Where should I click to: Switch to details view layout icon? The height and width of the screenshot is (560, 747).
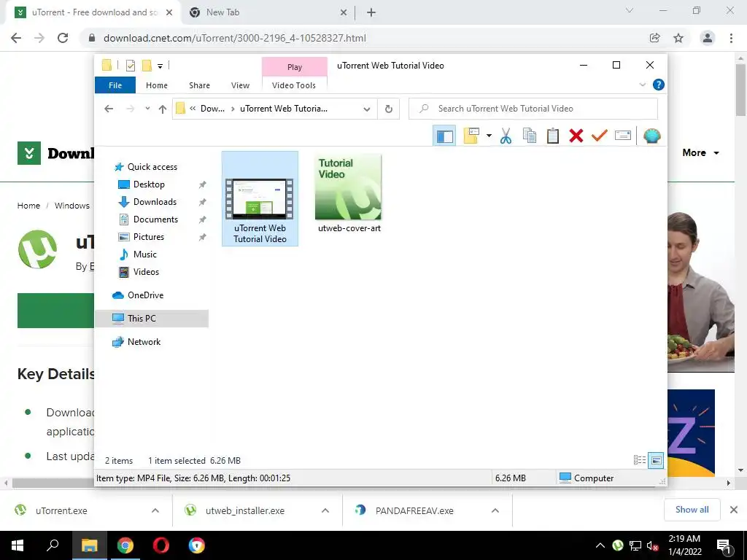pyautogui.click(x=639, y=460)
